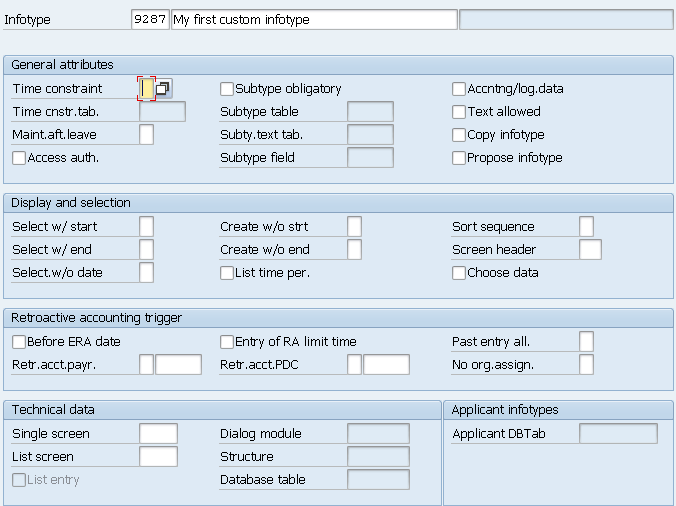This screenshot has height=506, width=676.
Task: Focus the Maint.aft.leave field
Action: pos(147,134)
